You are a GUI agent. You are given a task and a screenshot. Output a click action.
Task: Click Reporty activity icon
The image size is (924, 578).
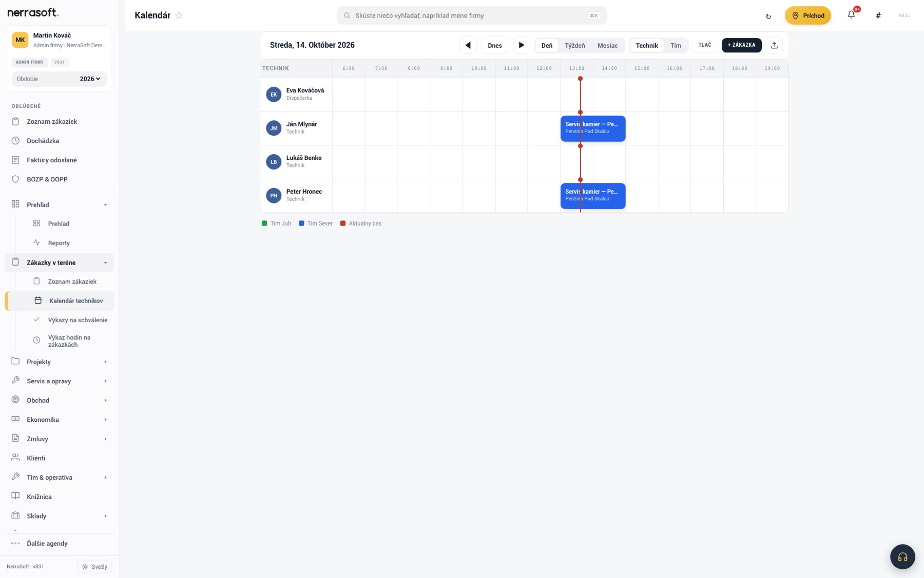(x=36, y=243)
